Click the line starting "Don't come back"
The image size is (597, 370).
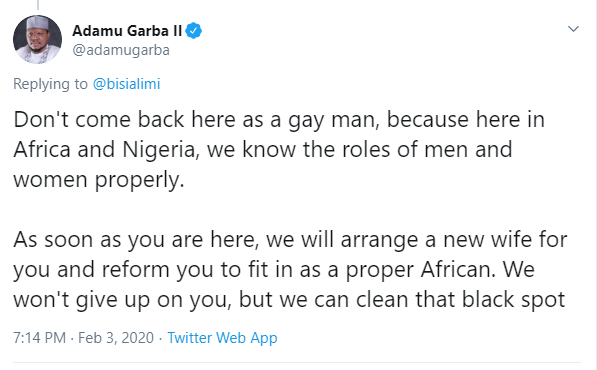tap(279, 120)
